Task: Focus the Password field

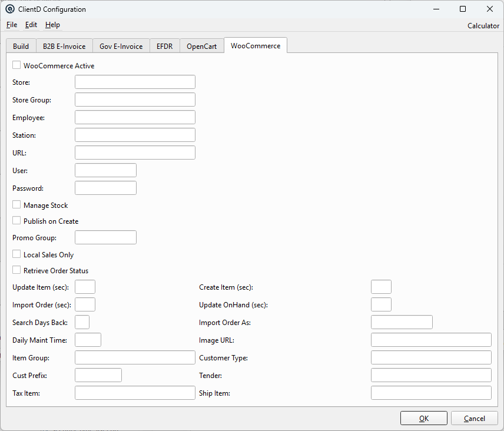Action: pos(106,188)
